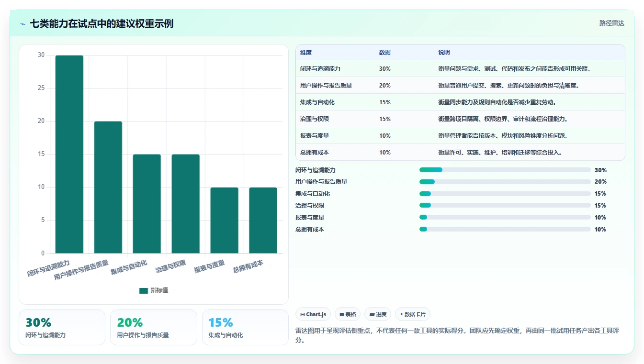Open the 15% 集成与自动化 stat card
Image resolution: width=644 pixels, height=364 pixels.
tap(245, 327)
